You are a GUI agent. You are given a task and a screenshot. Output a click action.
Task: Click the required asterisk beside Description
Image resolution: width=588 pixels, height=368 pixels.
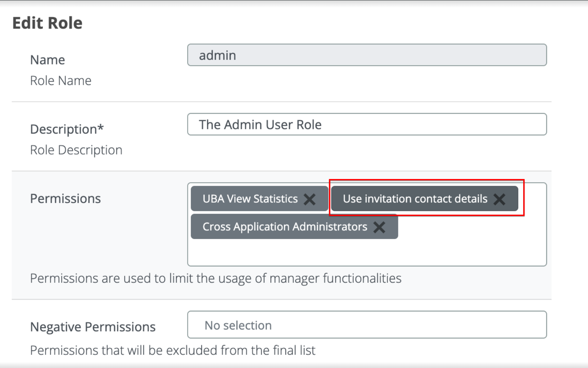100,128
